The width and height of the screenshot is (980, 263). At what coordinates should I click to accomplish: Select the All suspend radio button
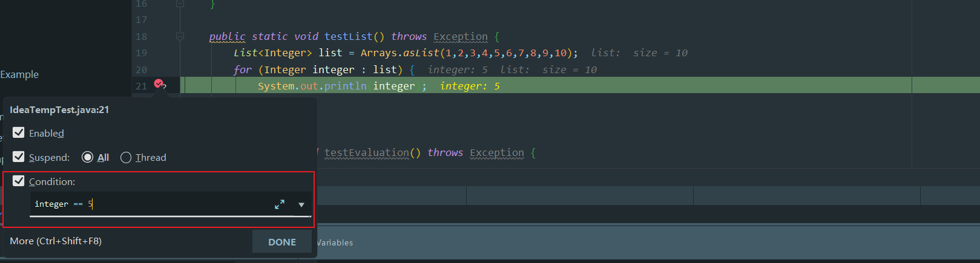tap(88, 158)
